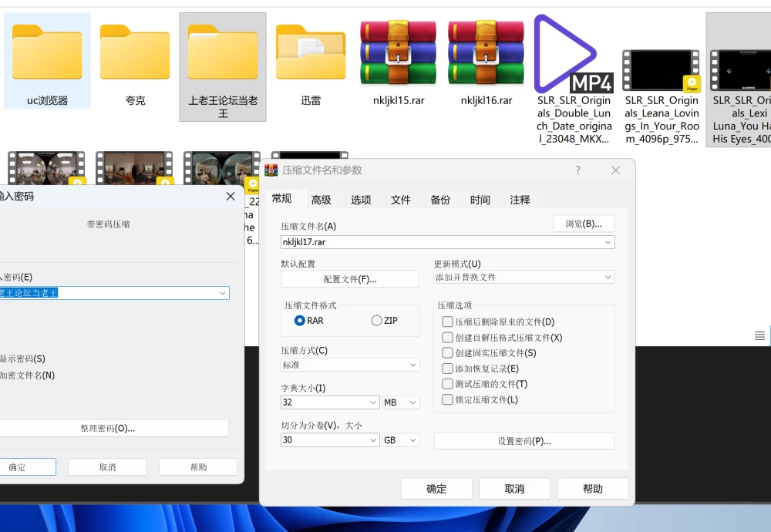Click 确定 in the password dialog
This screenshot has height=532, width=771.
27,467
